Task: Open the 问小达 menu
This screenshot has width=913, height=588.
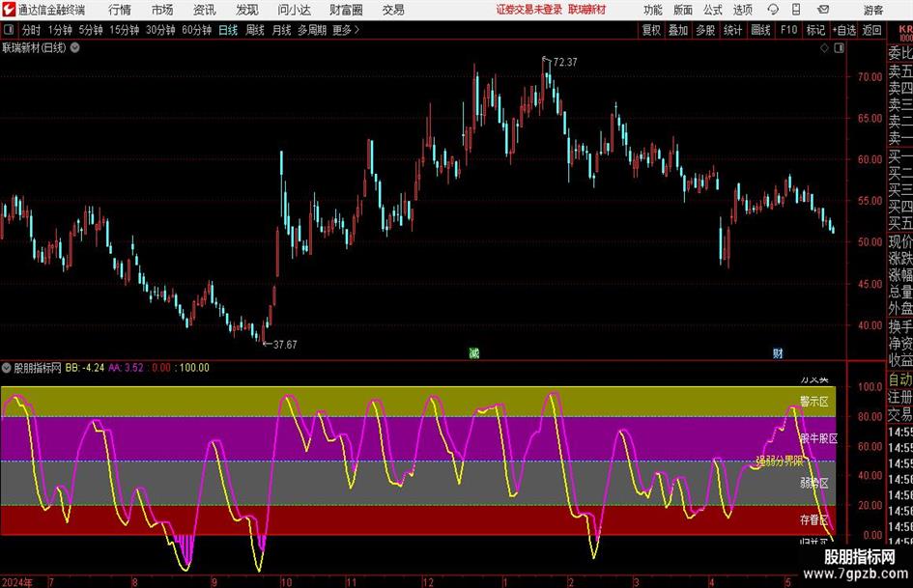Action: (294, 10)
